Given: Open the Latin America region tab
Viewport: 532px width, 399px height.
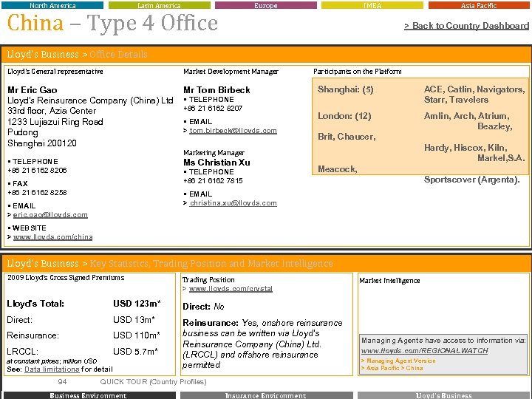Looking at the screenshot, I should click(159, 5).
